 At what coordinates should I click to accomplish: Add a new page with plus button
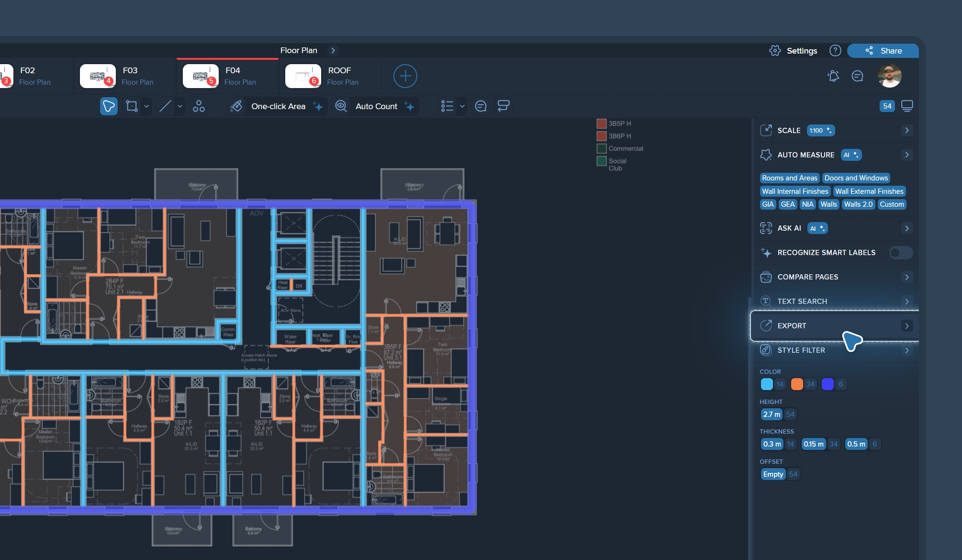[x=405, y=76]
